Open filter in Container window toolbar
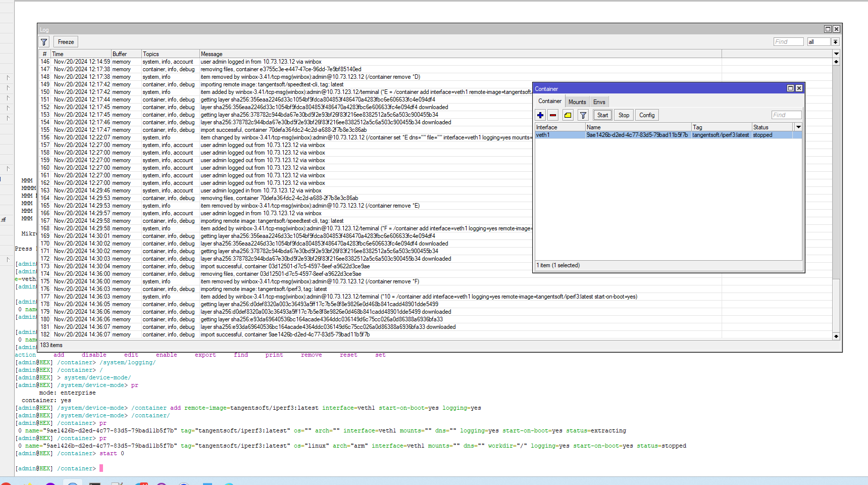 (x=583, y=115)
